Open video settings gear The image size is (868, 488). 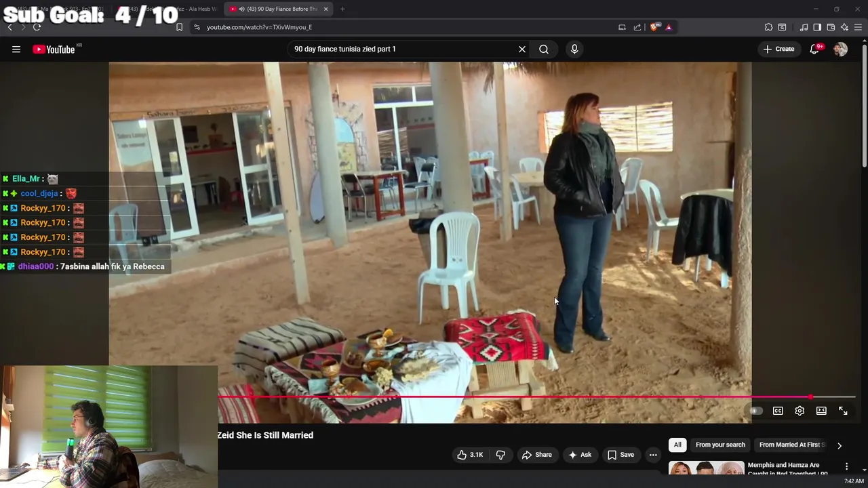(x=800, y=411)
